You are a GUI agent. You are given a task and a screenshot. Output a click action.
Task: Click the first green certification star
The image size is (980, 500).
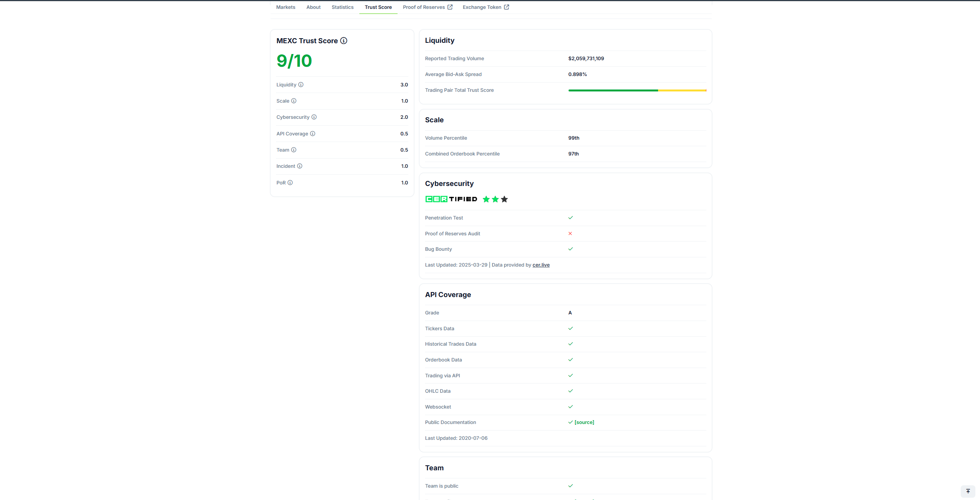pyautogui.click(x=486, y=199)
